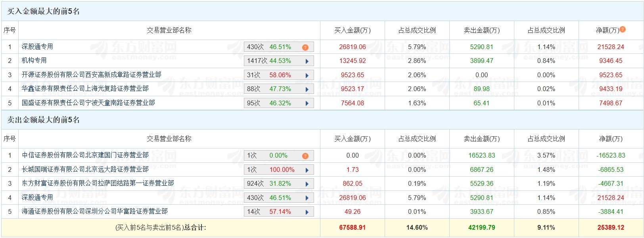Click blue arrow in bottom 深股通专用 row
Viewport: 644px width, 238px height.
click(x=307, y=198)
